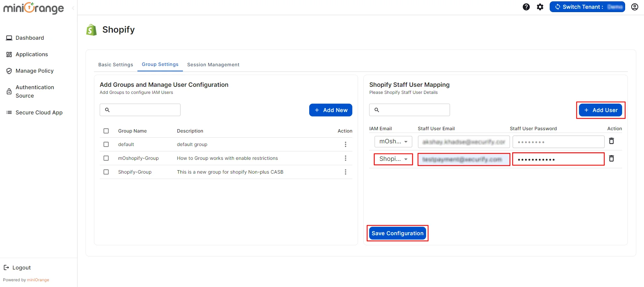Expand the mOsh... IAM Email dropdown
Image resolution: width=644 pixels, height=287 pixels.
(x=393, y=142)
